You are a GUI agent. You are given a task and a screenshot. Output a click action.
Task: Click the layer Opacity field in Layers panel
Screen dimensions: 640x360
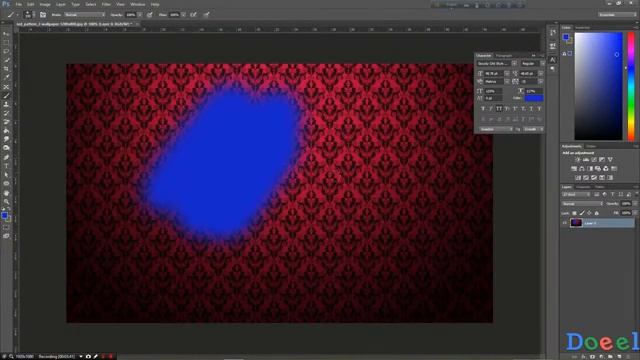(x=626, y=204)
